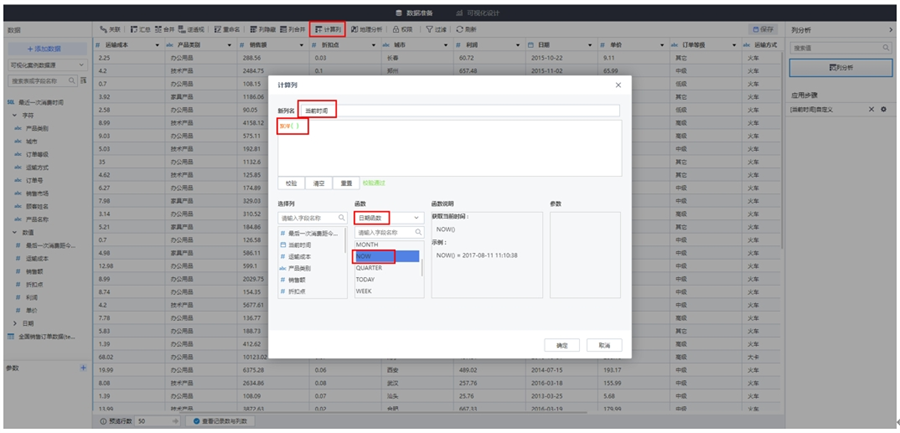Click the plus icon beside 参数
This screenshot has width=900, height=433.
[83, 368]
